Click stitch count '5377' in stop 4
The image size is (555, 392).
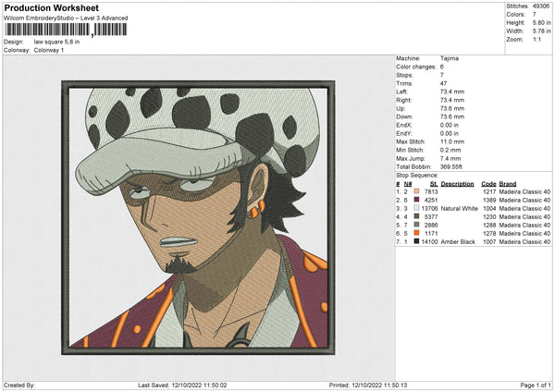tap(431, 217)
